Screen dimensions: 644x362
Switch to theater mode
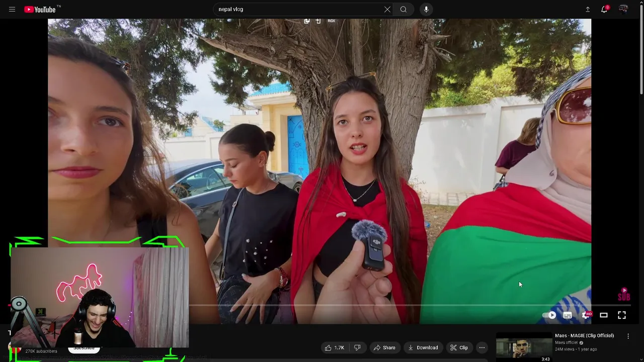604,315
